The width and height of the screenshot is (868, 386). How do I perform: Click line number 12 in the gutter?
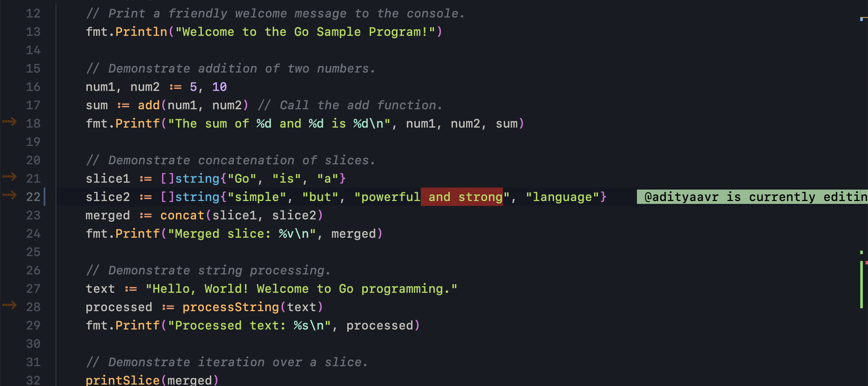33,13
